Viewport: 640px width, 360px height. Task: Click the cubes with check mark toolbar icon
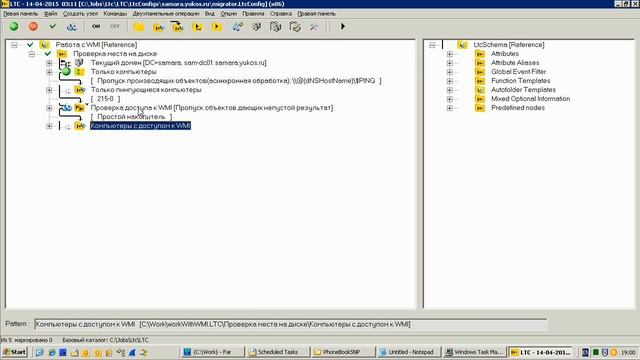pos(295,27)
